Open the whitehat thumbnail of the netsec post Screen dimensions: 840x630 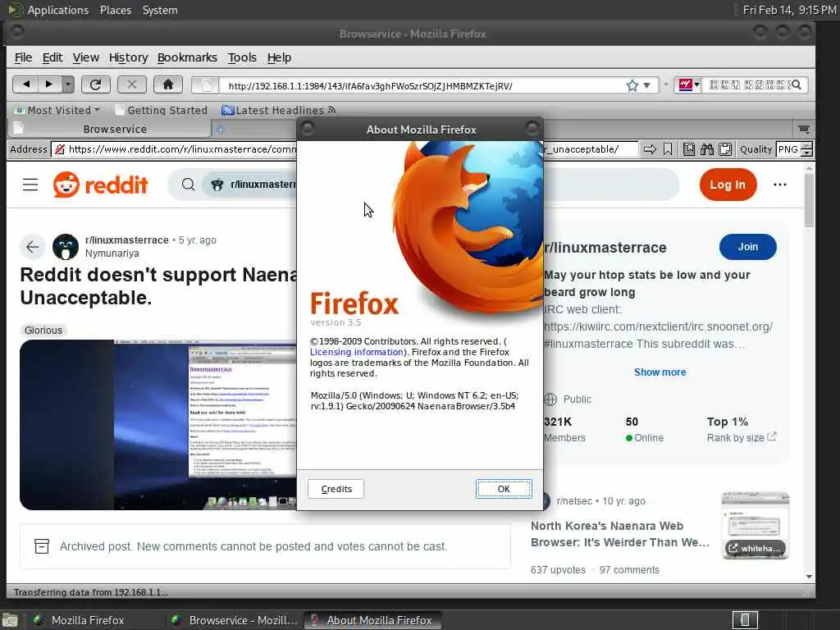(755, 526)
